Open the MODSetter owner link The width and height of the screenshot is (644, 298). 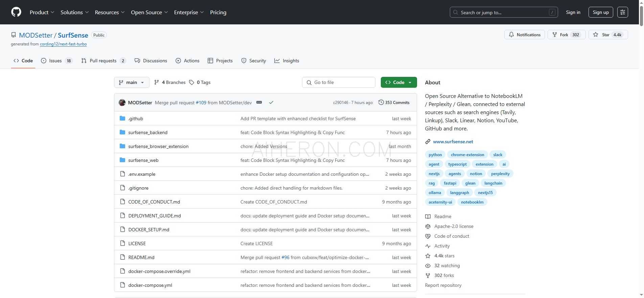pyautogui.click(x=36, y=35)
